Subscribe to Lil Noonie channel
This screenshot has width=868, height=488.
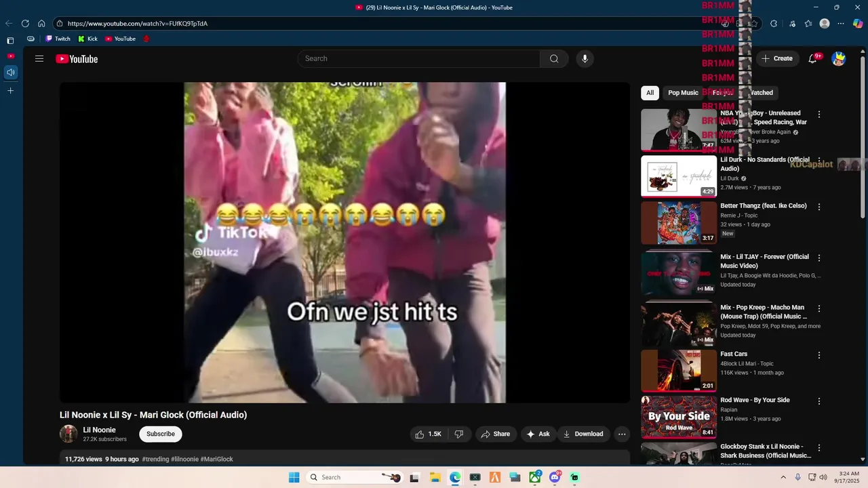point(161,434)
